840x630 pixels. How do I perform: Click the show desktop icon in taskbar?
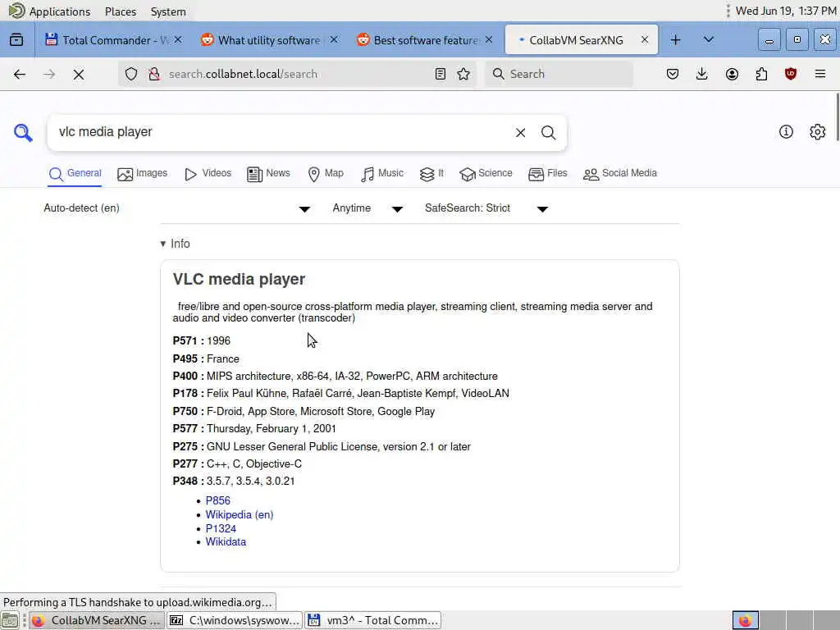coord(10,620)
